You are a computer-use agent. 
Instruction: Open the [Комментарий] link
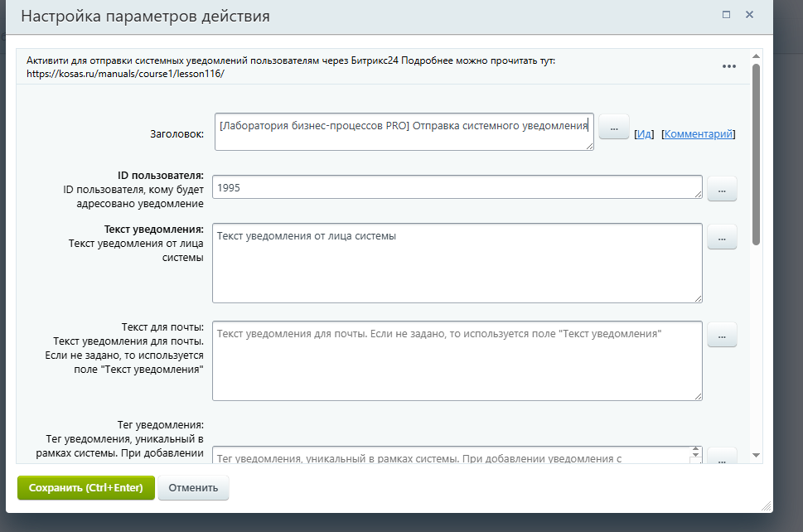(698, 133)
